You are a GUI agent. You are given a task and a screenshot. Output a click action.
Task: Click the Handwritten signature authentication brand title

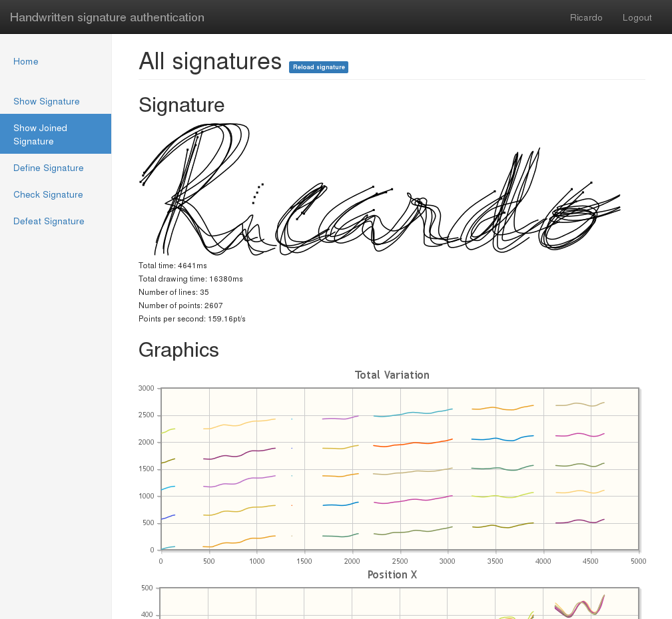(x=107, y=17)
